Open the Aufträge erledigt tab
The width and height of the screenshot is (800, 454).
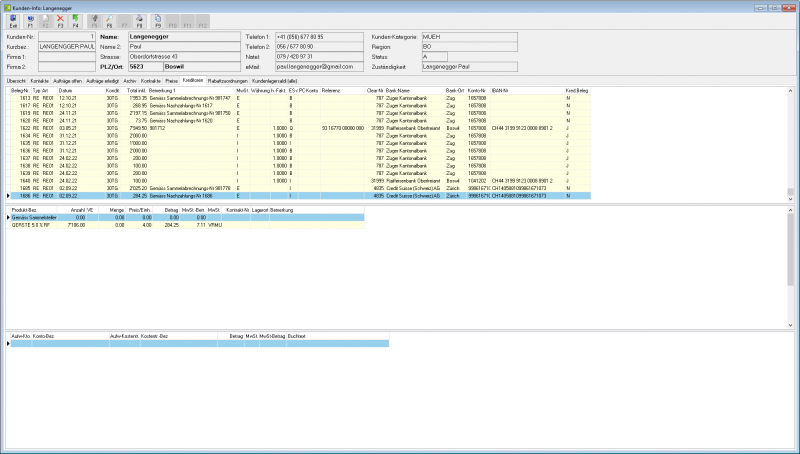103,81
